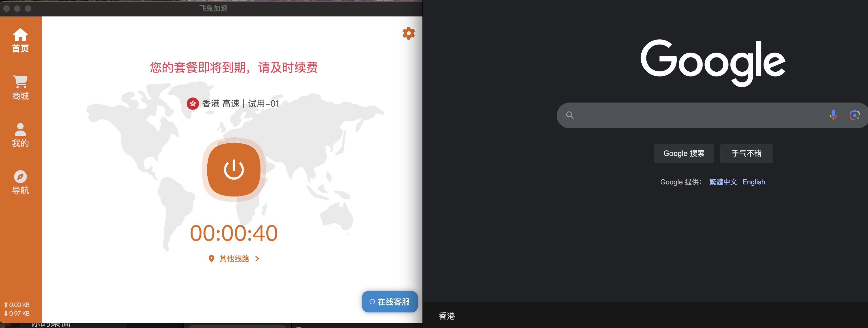Toggle the orange power connect button
The width and height of the screenshot is (868, 328).
[x=233, y=169]
